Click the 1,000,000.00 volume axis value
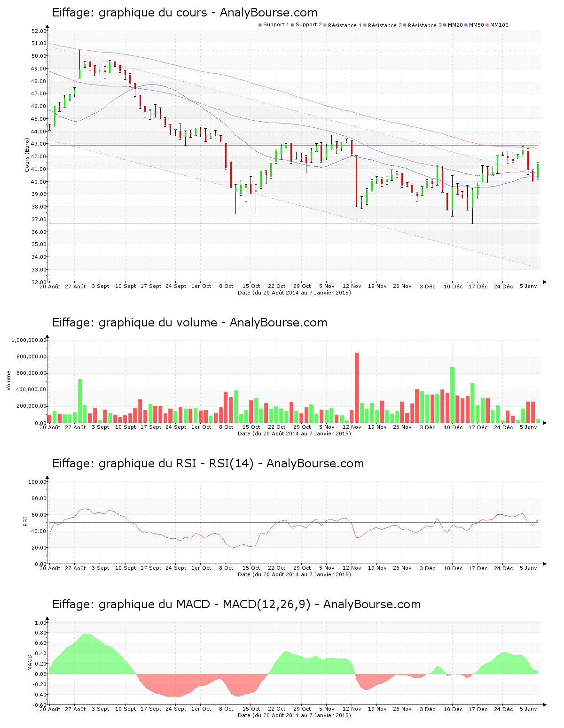This screenshot has width=564, height=728. (29, 340)
